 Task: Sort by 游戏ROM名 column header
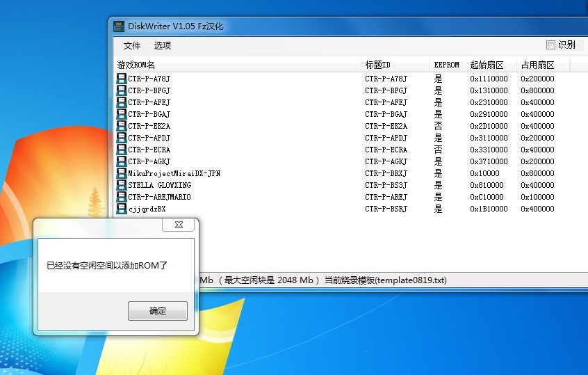[x=238, y=65]
